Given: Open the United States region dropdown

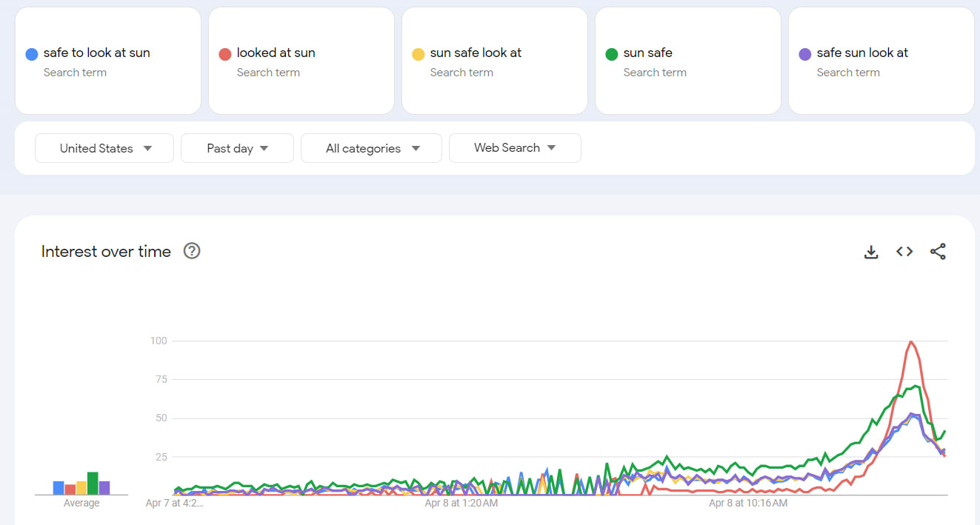Looking at the screenshot, I should pos(104,148).
